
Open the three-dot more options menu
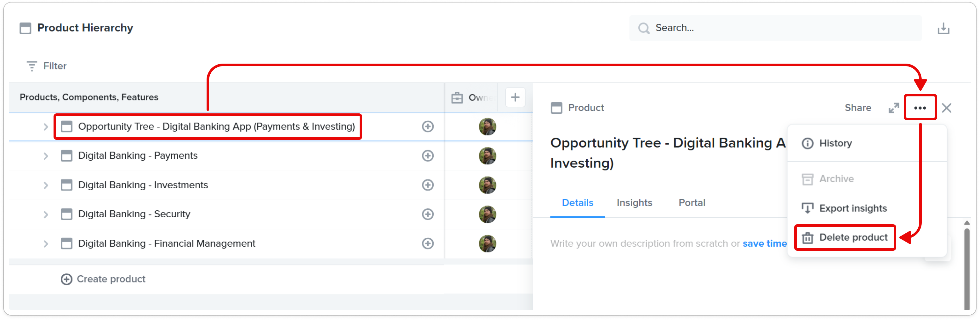click(920, 108)
